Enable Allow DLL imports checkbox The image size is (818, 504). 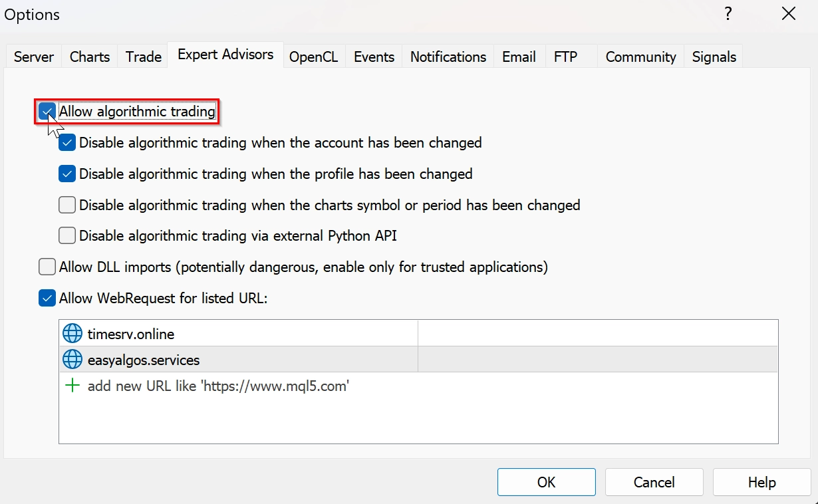(47, 267)
